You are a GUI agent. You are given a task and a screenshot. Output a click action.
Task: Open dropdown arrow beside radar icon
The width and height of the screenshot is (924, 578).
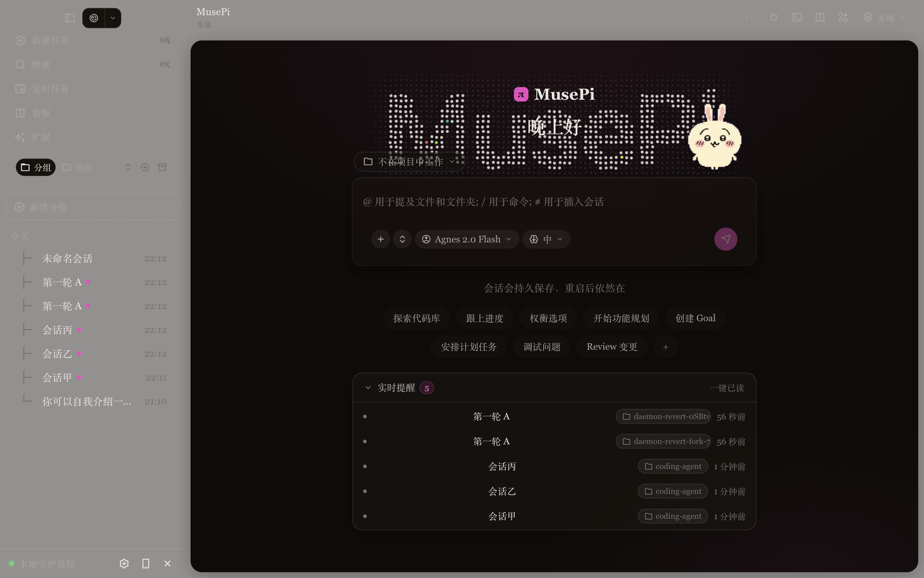(113, 18)
